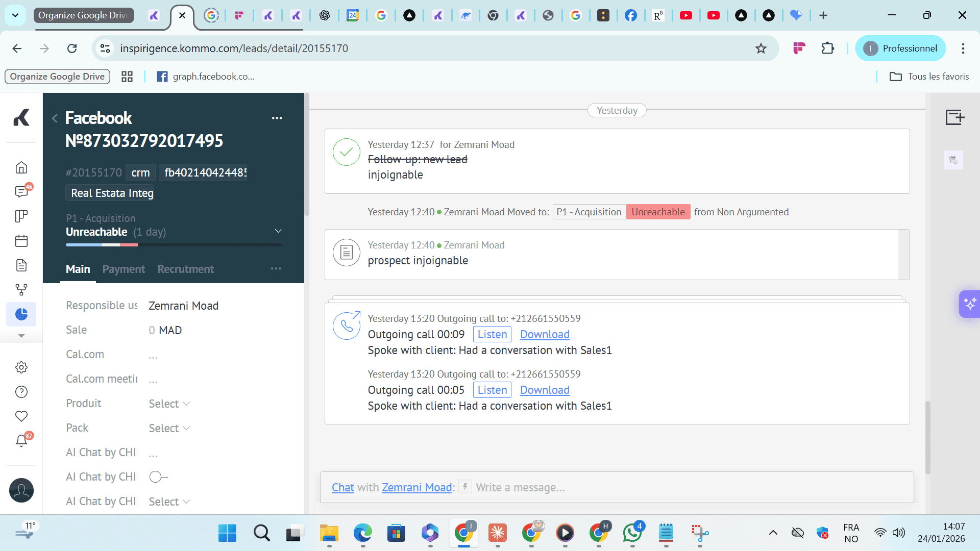
Task: Open the Kommo home dashboard icon
Action: click(21, 168)
